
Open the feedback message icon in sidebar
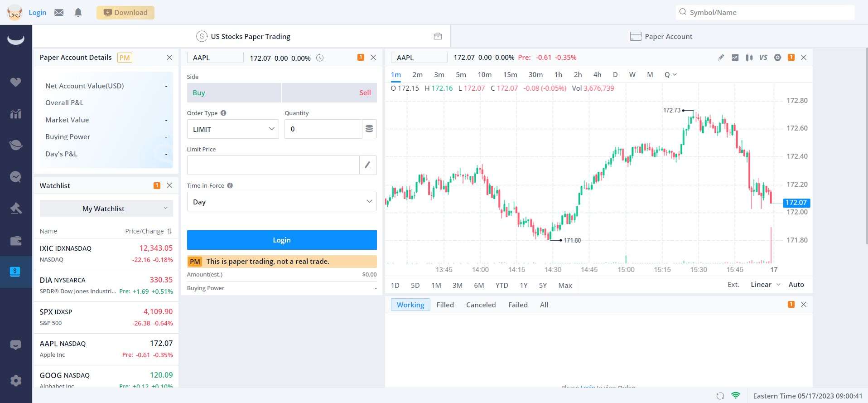16,345
